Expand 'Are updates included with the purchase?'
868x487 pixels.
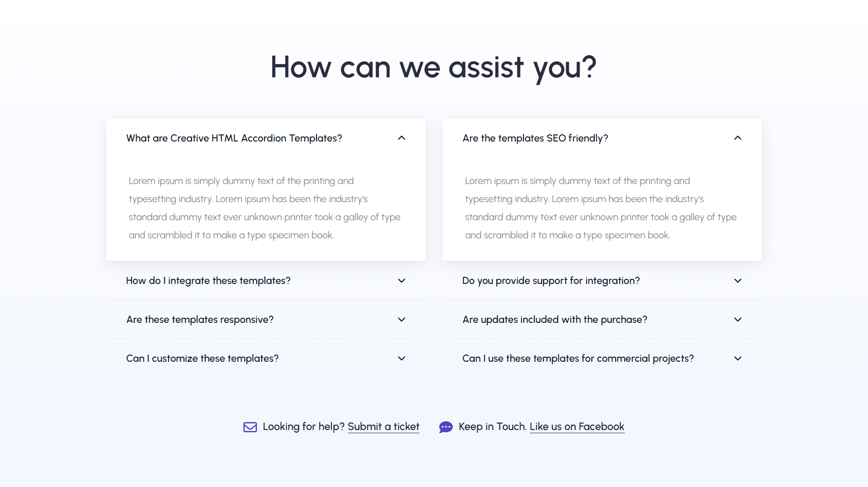[x=554, y=319]
